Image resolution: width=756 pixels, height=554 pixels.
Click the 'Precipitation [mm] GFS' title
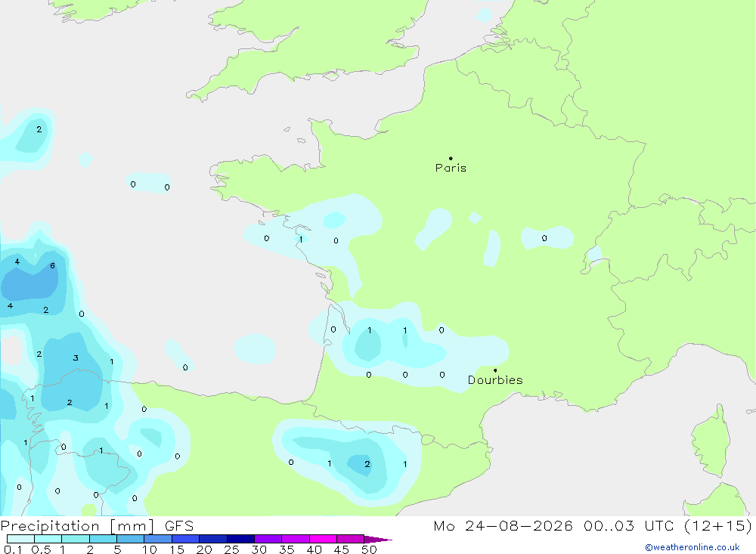pos(97,525)
